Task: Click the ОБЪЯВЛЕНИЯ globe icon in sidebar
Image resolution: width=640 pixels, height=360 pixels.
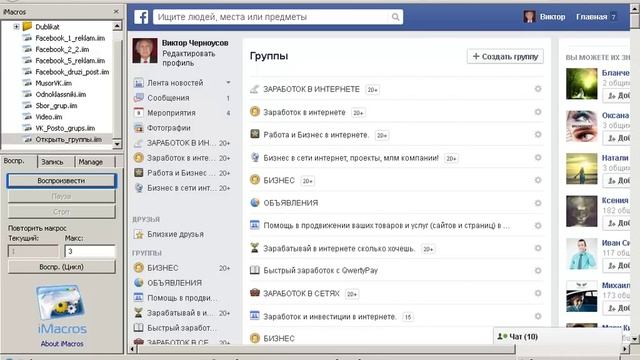Action: click(139, 282)
